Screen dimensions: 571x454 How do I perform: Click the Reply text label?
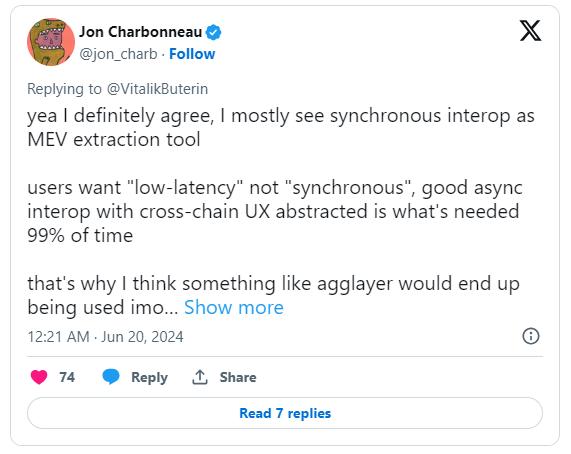pos(149,377)
